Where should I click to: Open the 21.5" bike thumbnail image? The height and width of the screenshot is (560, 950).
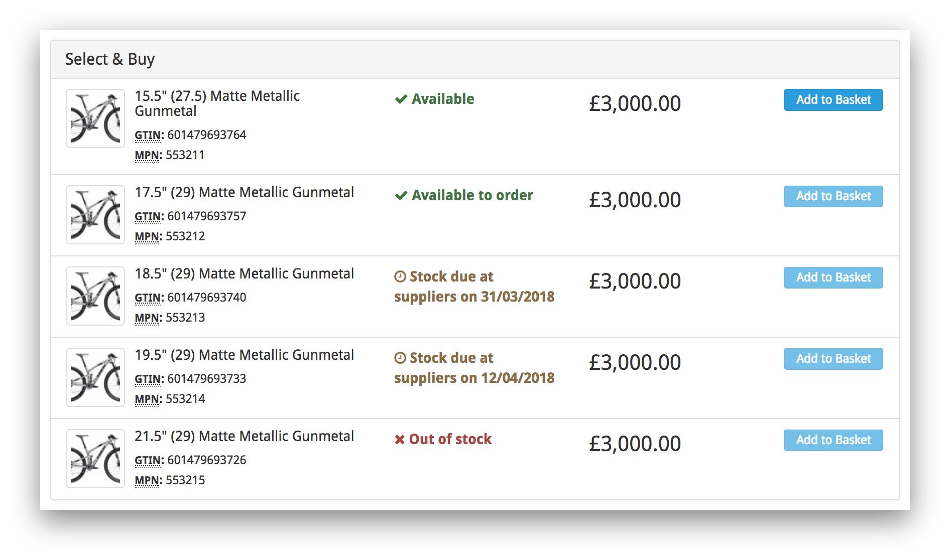click(95, 459)
